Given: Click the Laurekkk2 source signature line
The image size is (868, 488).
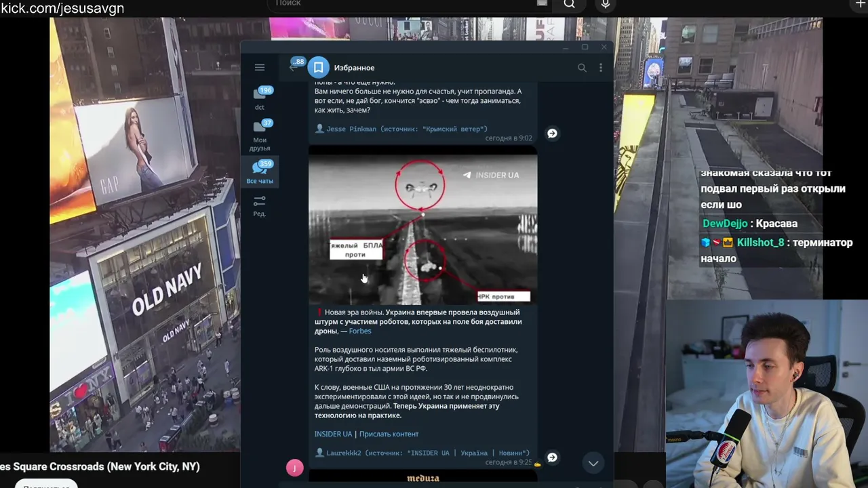Looking at the screenshot, I should (x=422, y=453).
